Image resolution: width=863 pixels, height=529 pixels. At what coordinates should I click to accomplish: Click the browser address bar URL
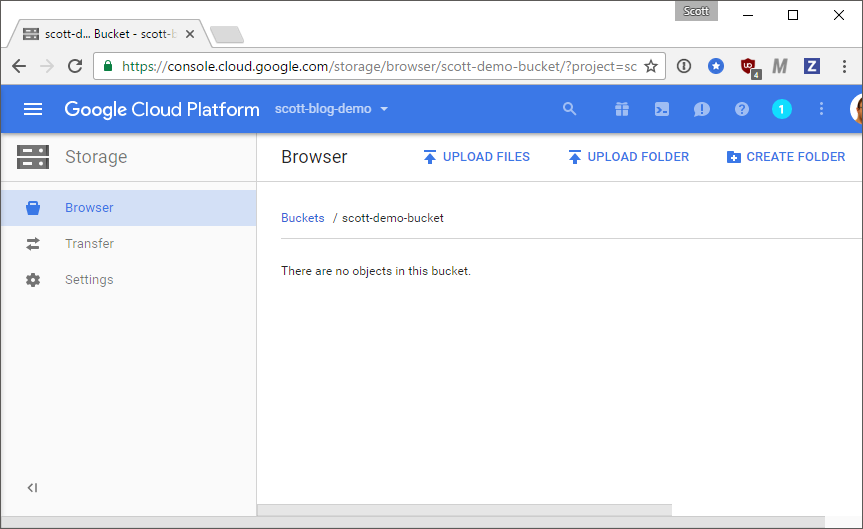click(378, 66)
